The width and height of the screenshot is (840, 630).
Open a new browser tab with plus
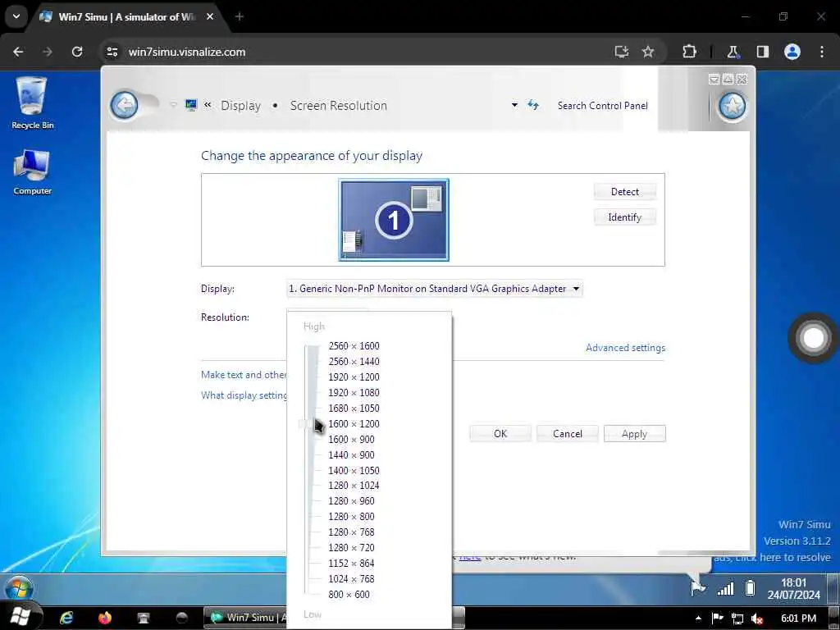coord(240,16)
